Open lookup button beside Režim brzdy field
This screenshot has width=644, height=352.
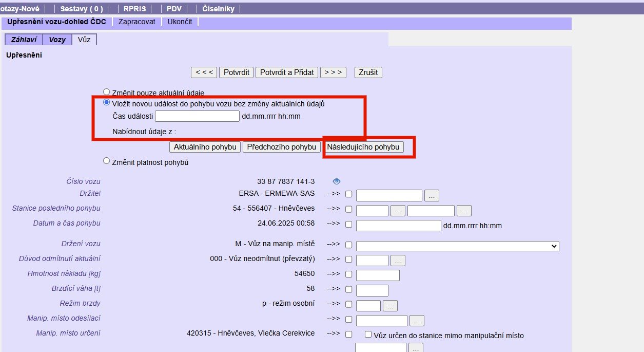390,306
